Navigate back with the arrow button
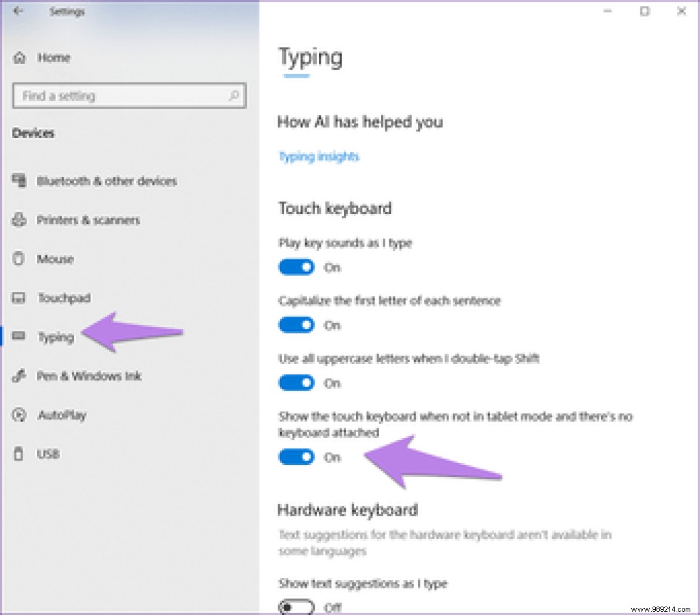 coord(17,11)
